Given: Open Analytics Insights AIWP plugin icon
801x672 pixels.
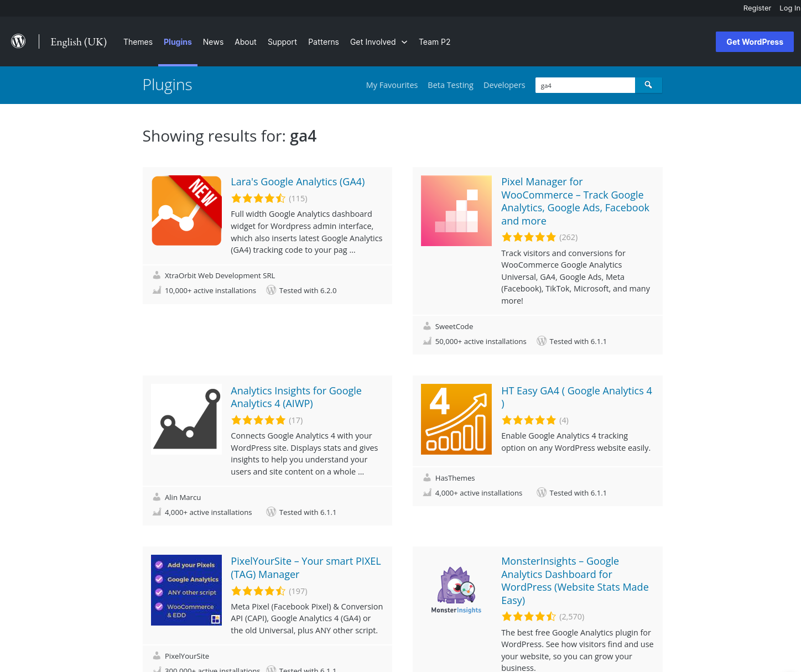Looking at the screenshot, I should [x=186, y=419].
